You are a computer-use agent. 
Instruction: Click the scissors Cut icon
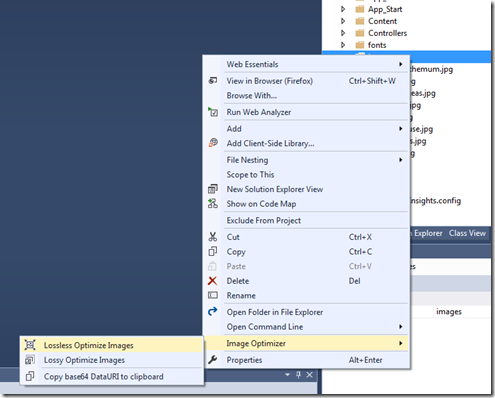[213, 237]
